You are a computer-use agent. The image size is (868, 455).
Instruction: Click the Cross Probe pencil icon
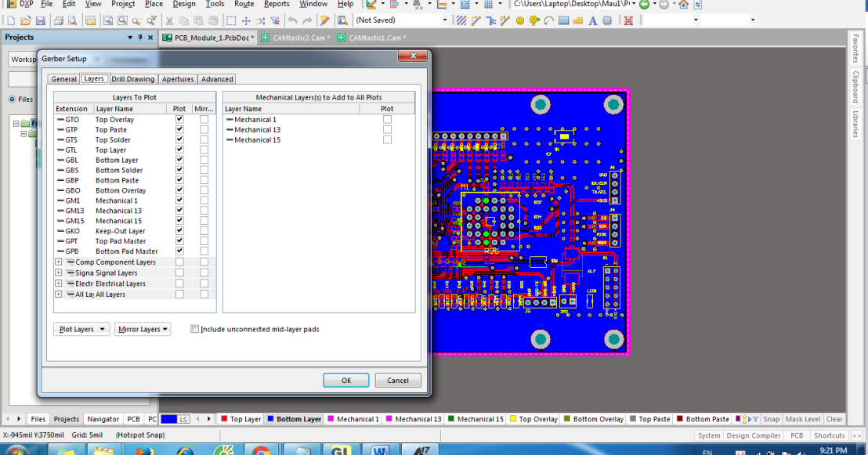tap(325, 20)
